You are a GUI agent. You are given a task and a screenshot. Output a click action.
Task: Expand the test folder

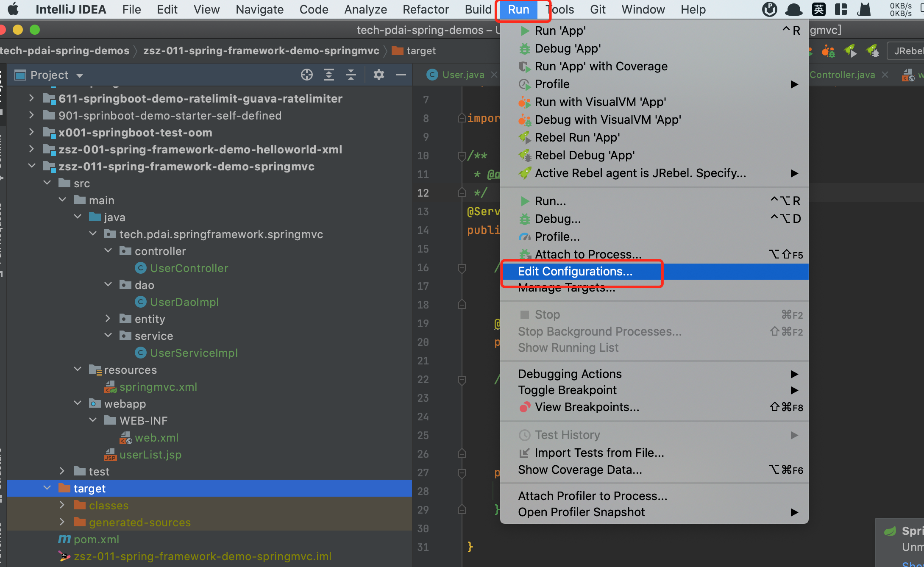[62, 472]
